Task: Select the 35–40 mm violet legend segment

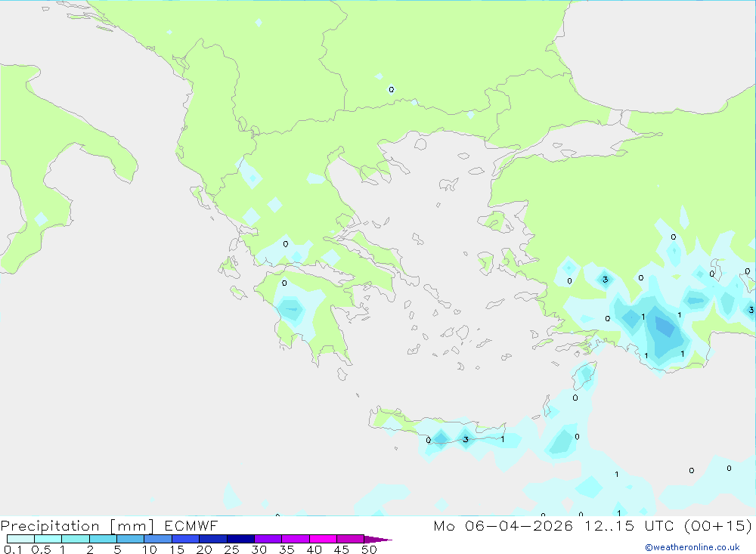Action: pos(295,539)
